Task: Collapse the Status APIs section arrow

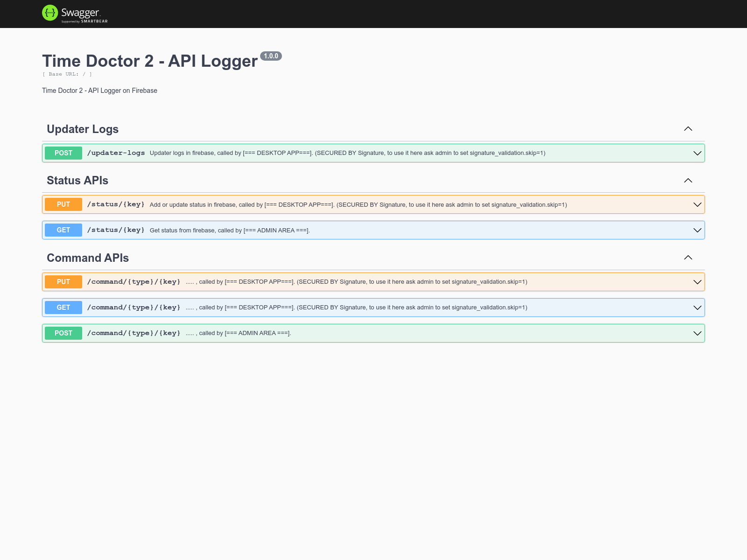Action: point(688,181)
